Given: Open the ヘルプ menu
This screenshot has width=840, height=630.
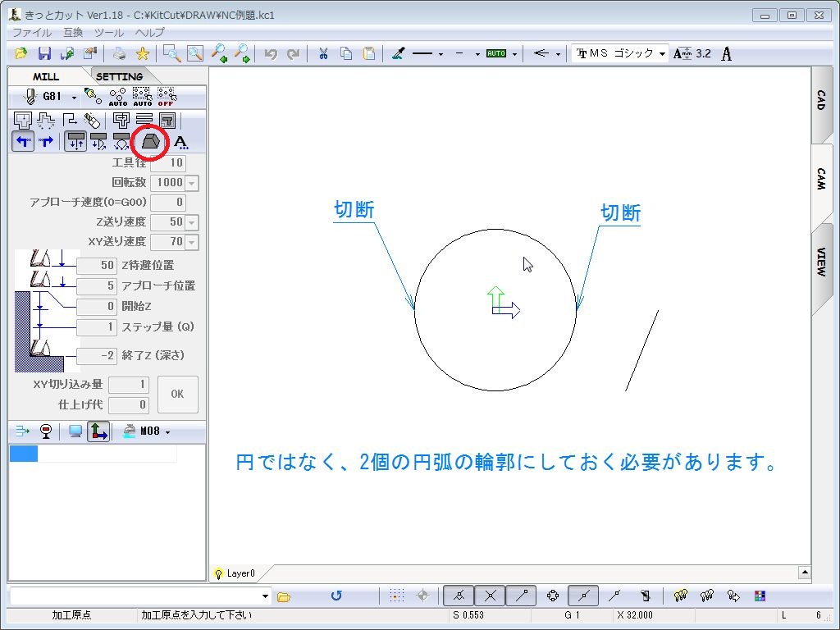Looking at the screenshot, I should tap(150, 33).
